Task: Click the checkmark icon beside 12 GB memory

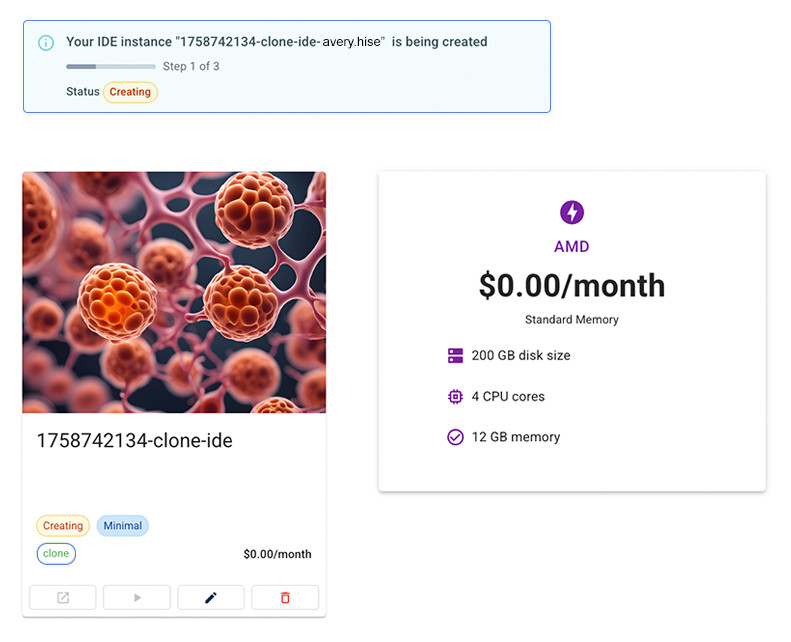Action: [456, 438]
